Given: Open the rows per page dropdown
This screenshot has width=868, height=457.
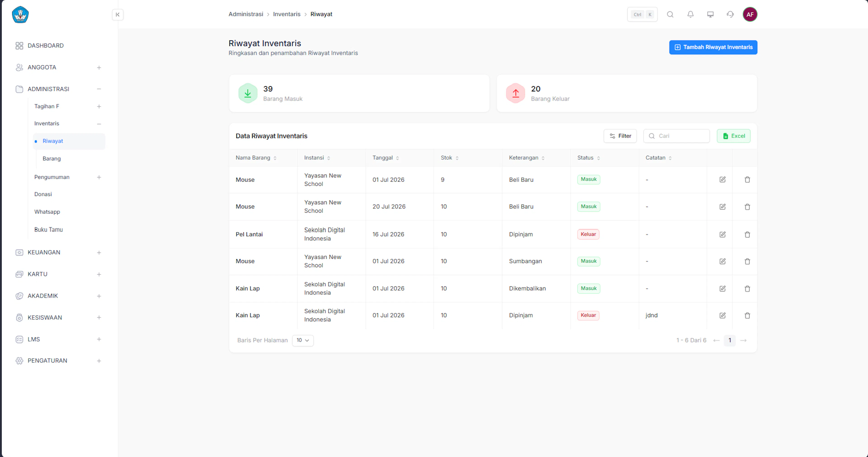Looking at the screenshot, I should point(303,340).
